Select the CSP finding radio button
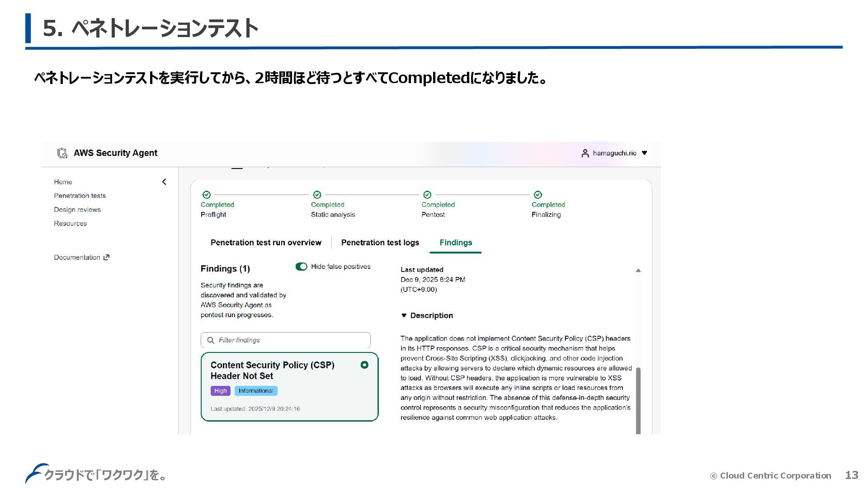 pyautogui.click(x=364, y=365)
